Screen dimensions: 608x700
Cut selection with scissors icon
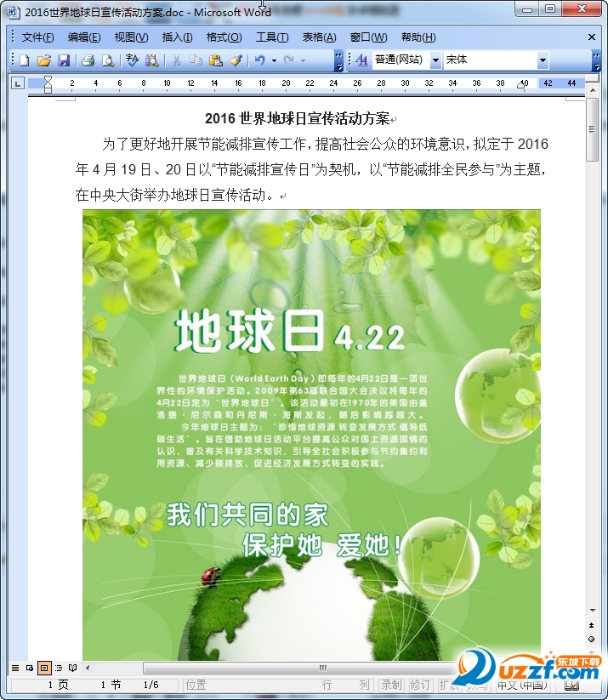point(176,60)
